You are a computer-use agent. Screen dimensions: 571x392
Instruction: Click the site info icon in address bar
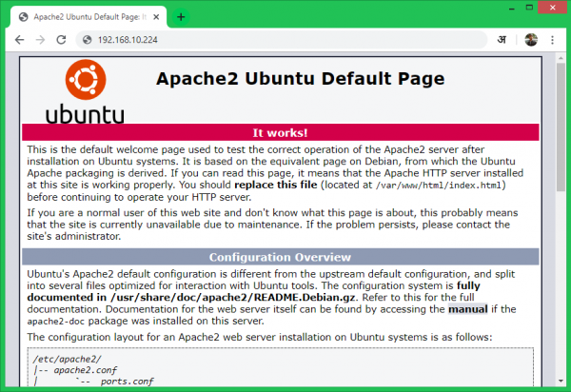86,40
